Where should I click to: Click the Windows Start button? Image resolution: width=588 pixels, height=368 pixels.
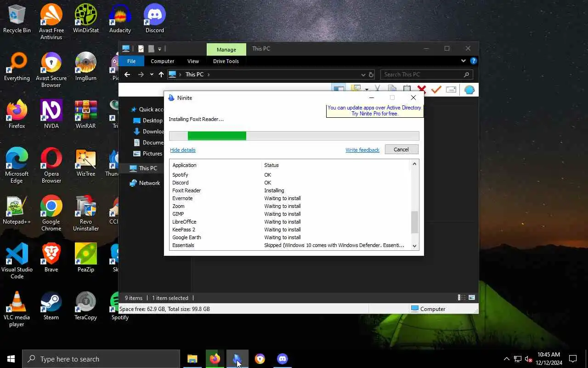(11, 359)
